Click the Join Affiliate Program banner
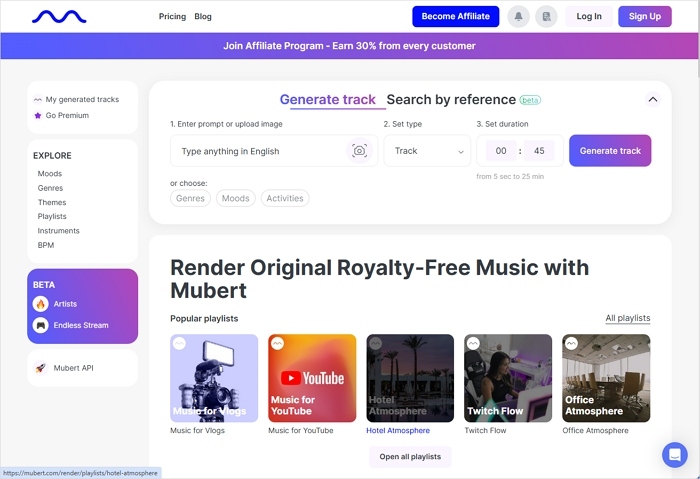The image size is (700, 479). pos(350,46)
